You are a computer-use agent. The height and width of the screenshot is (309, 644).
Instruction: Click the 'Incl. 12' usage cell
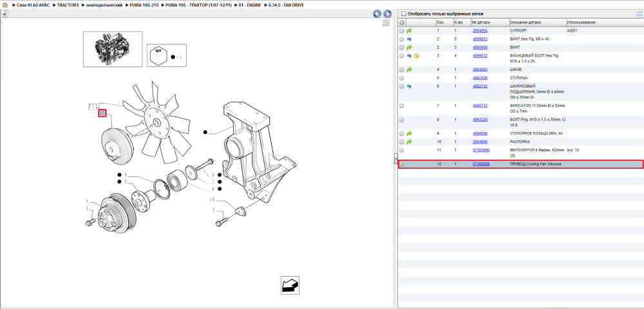(573, 151)
